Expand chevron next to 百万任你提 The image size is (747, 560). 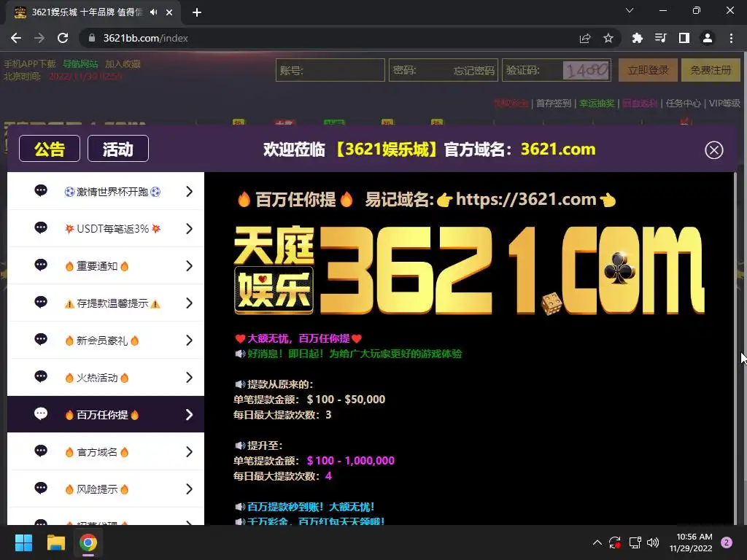189,414
